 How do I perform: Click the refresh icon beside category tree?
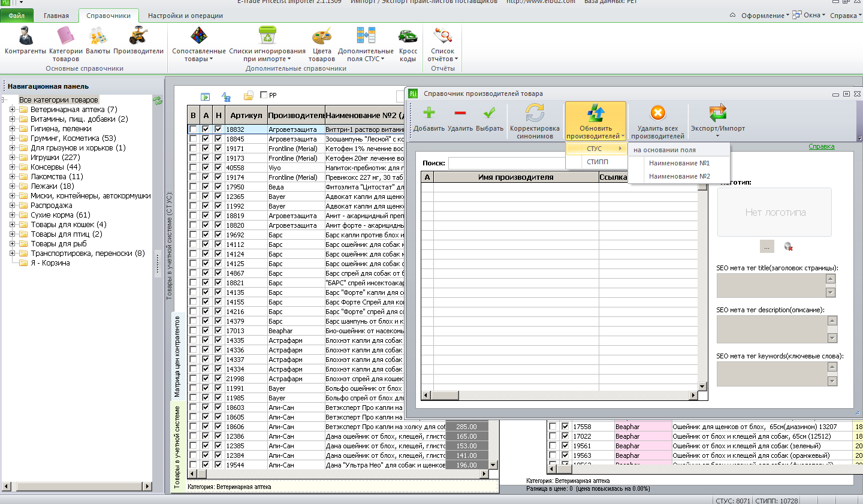[x=158, y=101]
